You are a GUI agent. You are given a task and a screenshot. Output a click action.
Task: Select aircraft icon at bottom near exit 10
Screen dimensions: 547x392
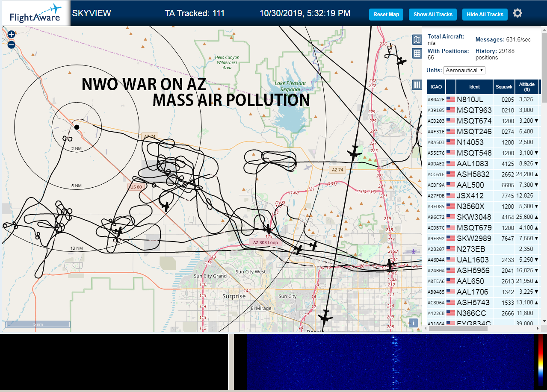[325, 317]
